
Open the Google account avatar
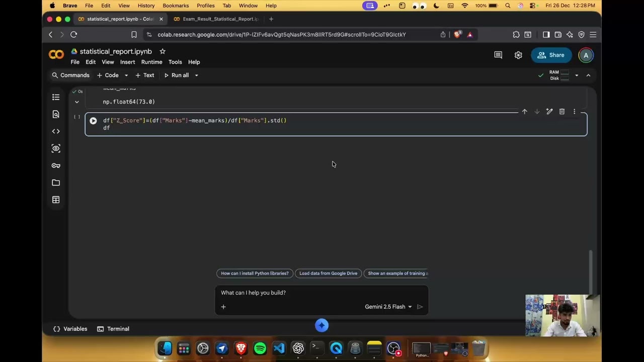click(586, 55)
